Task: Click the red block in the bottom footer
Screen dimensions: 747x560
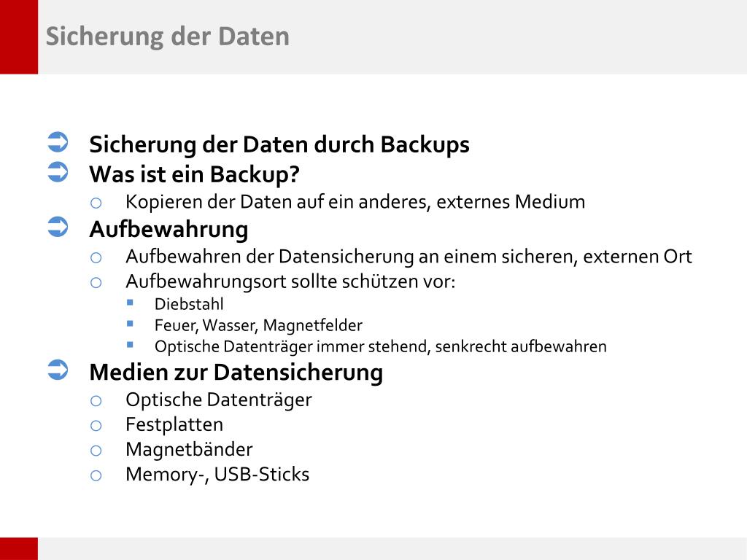Action: click(x=18, y=548)
